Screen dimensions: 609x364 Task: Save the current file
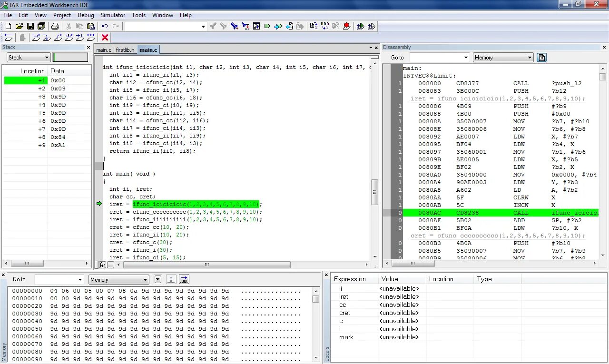coord(30,26)
